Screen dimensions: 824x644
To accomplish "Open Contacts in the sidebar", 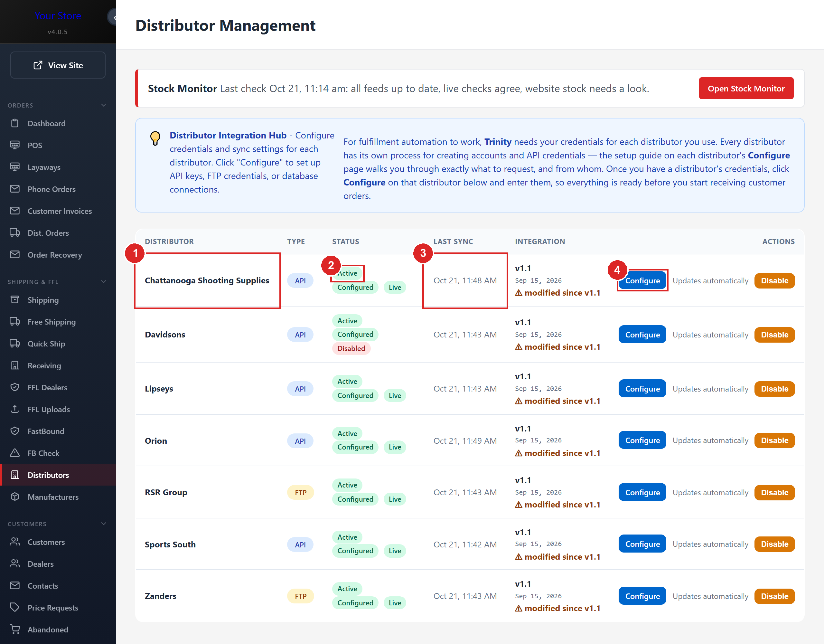I will click(58, 586).
